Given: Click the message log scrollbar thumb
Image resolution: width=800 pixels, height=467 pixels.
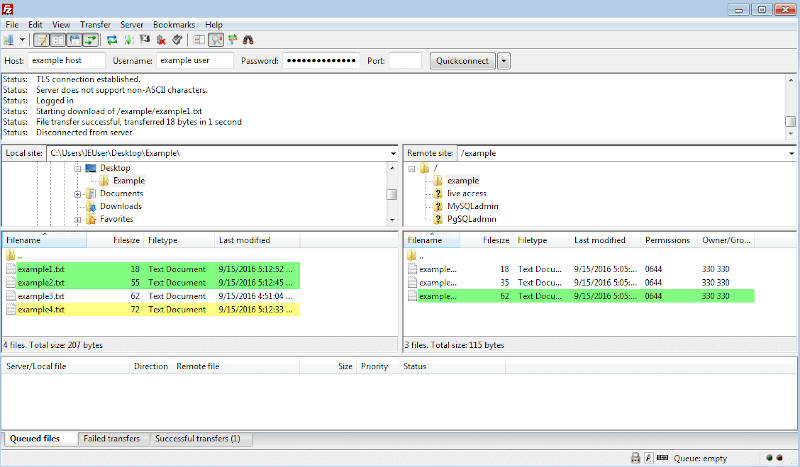Looking at the screenshot, I should pos(790,121).
